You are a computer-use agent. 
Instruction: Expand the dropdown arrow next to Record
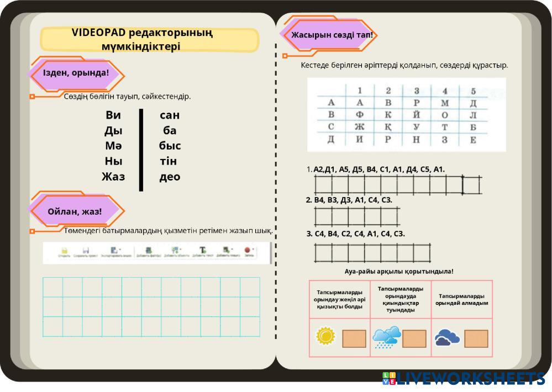pos(254,250)
